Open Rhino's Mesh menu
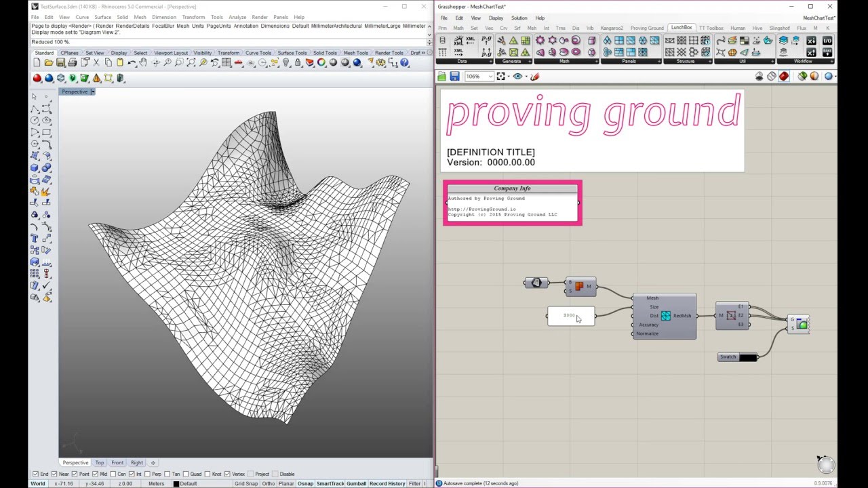This screenshot has height=488, width=868. tap(140, 17)
